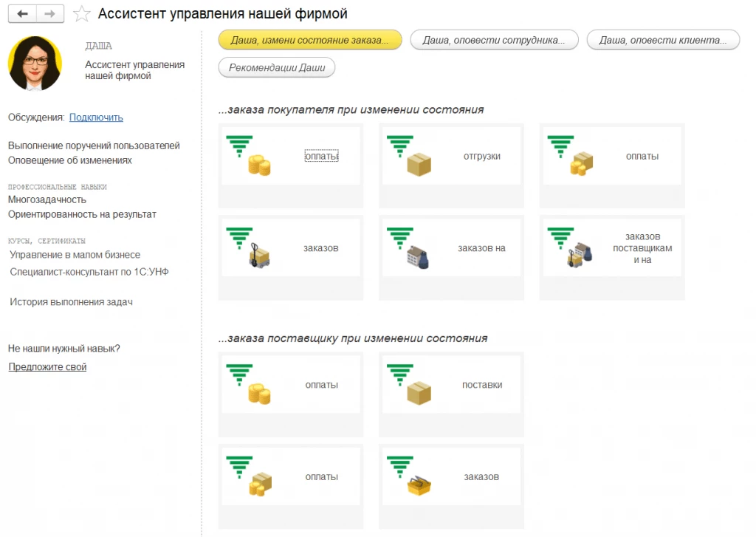The height and width of the screenshot is (537, 756).
Task: Click the Специалист-консультант по 1С:УНФ certificate
Action: click(89, 272)
